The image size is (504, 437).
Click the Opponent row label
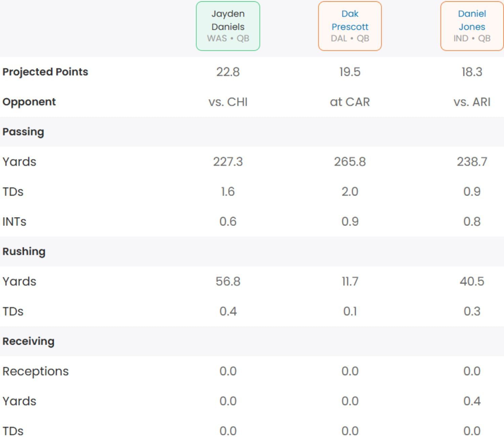tap(29, 102)
